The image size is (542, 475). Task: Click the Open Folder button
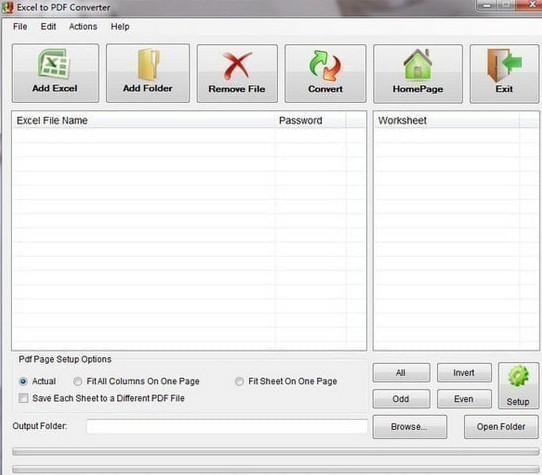click(x=501, y=427)
